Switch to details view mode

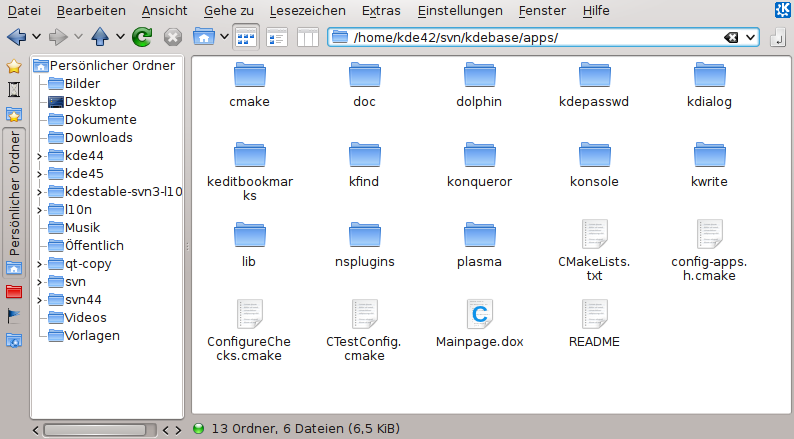pos(277,38)
